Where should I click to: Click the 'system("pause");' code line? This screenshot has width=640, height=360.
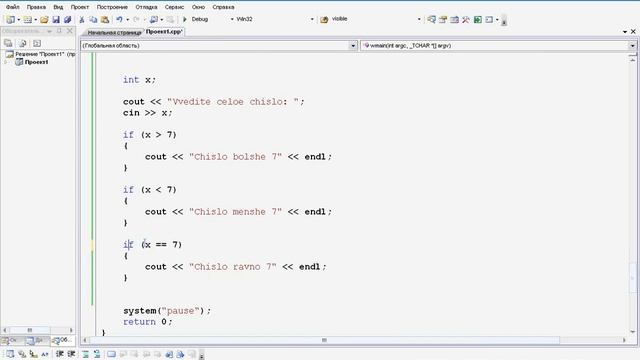(x=167, y=311)
